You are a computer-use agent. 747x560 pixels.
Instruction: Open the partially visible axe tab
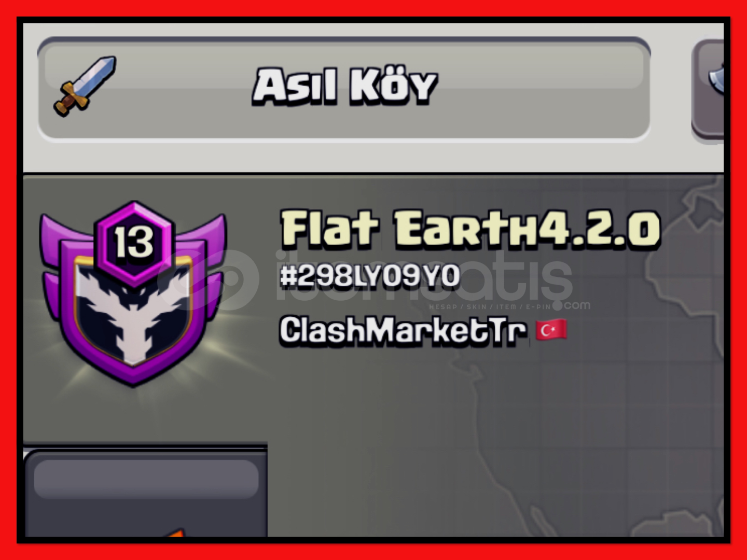click(709, 88)
